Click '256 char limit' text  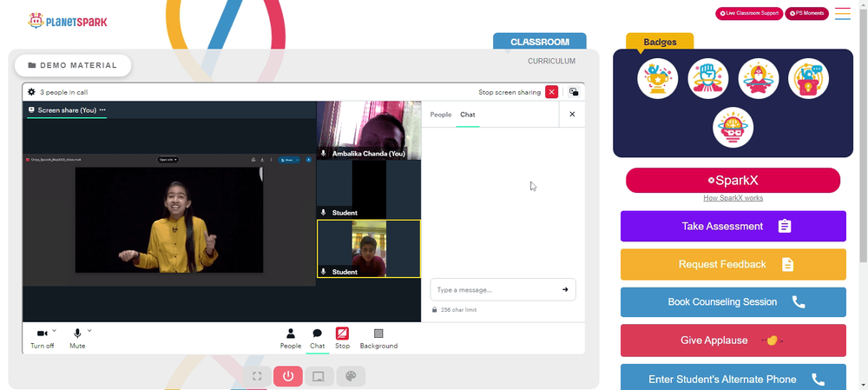point(458,310)
